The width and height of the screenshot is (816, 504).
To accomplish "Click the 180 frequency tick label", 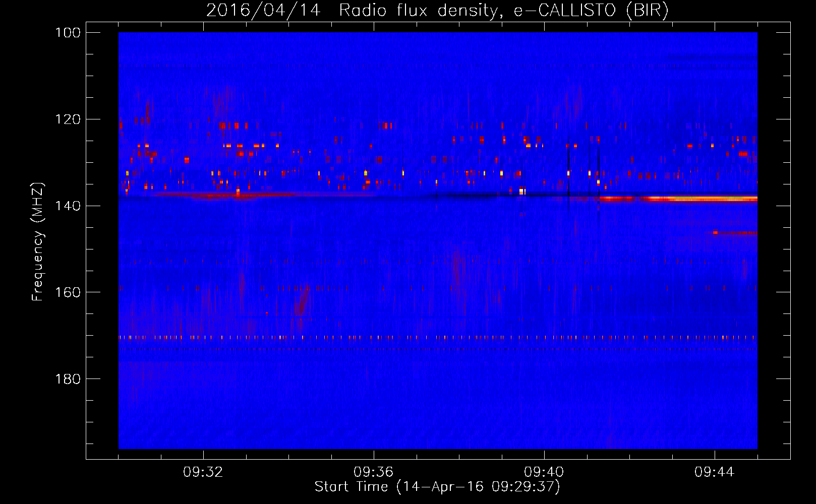I will (68, 379).
